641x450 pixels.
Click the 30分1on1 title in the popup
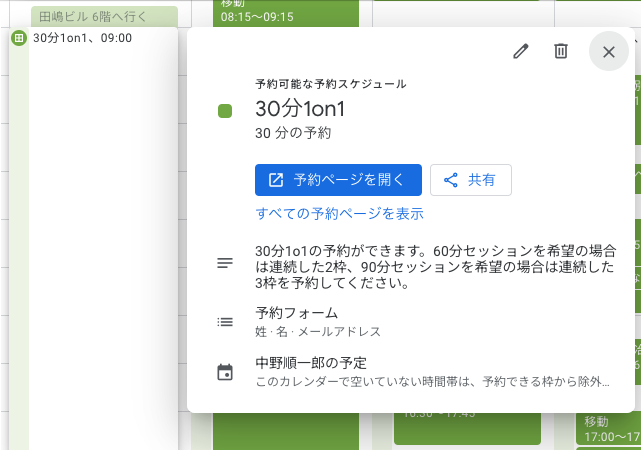click(x=300, y=109)
